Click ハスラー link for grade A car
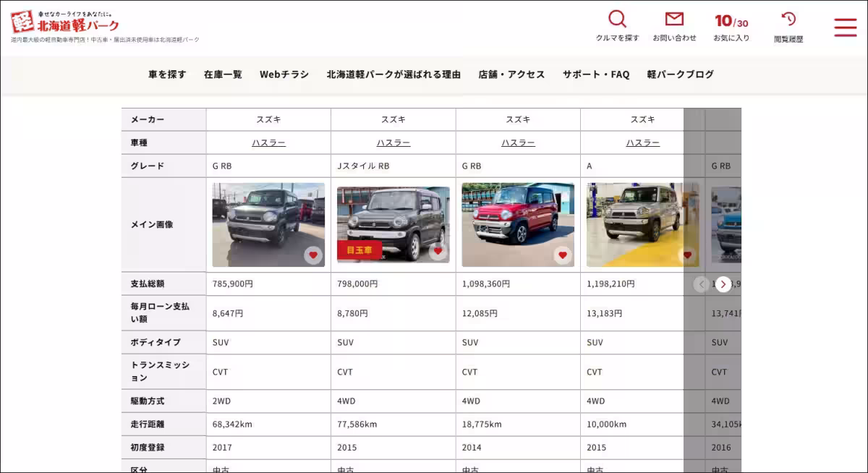Screen dimensions: 868x473 click(x=642, y=143)
